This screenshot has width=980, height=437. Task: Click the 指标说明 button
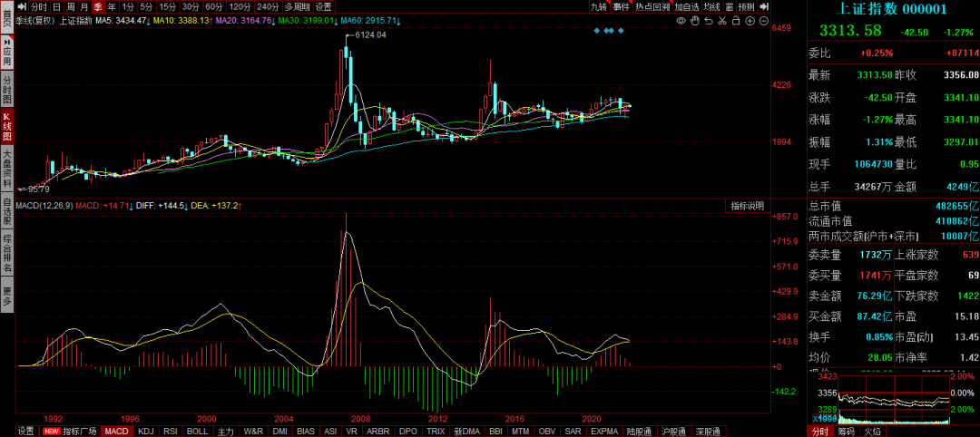click(749, 206)
